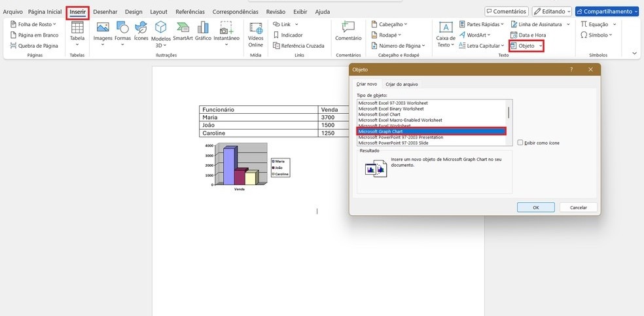
Task: Confirm the Objeto dialog with OK
Action: pos(536,207)
